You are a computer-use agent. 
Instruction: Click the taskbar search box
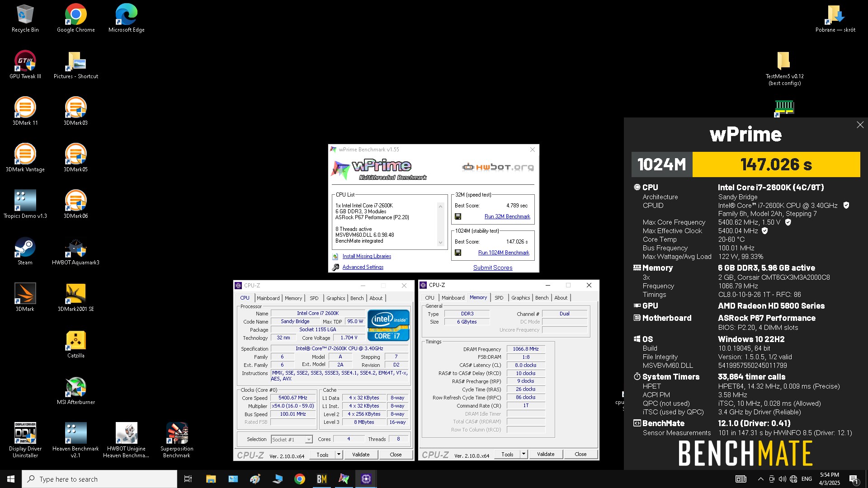pyautogui.click(x=99, y=479)
